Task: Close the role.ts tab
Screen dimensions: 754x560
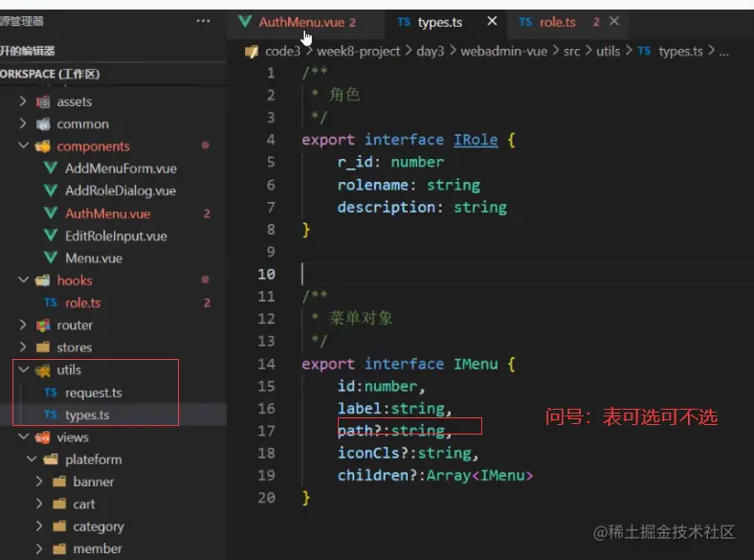Action: coord(614,21)
